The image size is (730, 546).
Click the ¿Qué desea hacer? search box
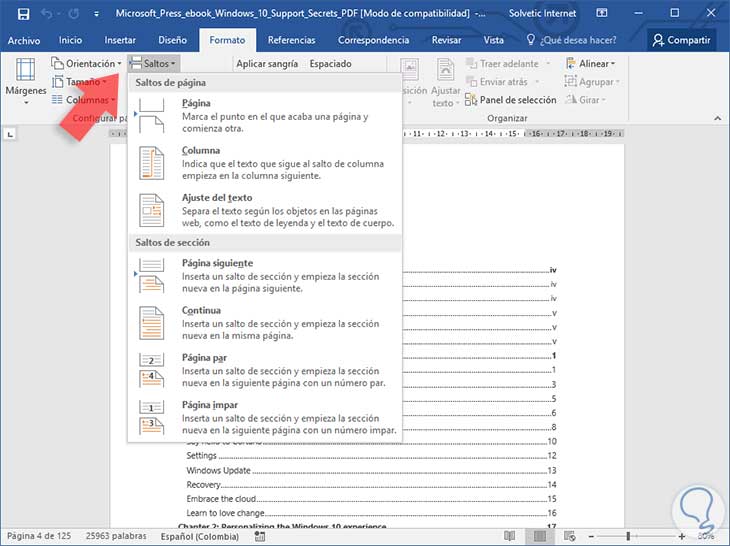click(x=571, y=40)
